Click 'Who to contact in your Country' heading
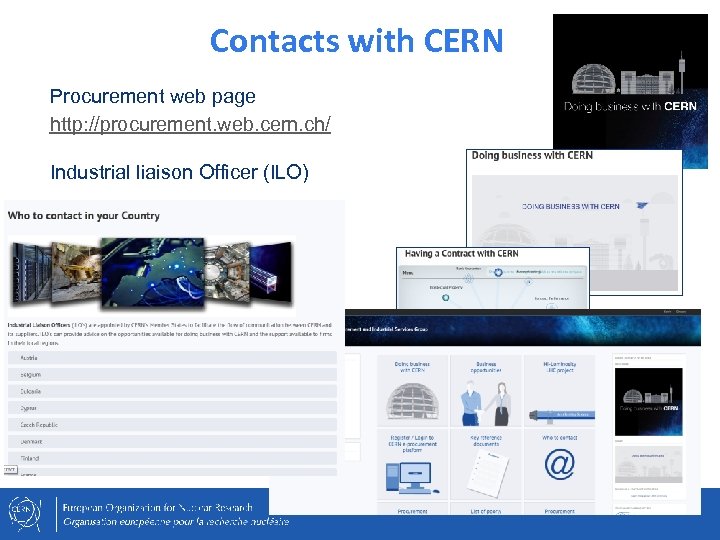This screenshot has height=540, width=720. click(x=84, y=216)
